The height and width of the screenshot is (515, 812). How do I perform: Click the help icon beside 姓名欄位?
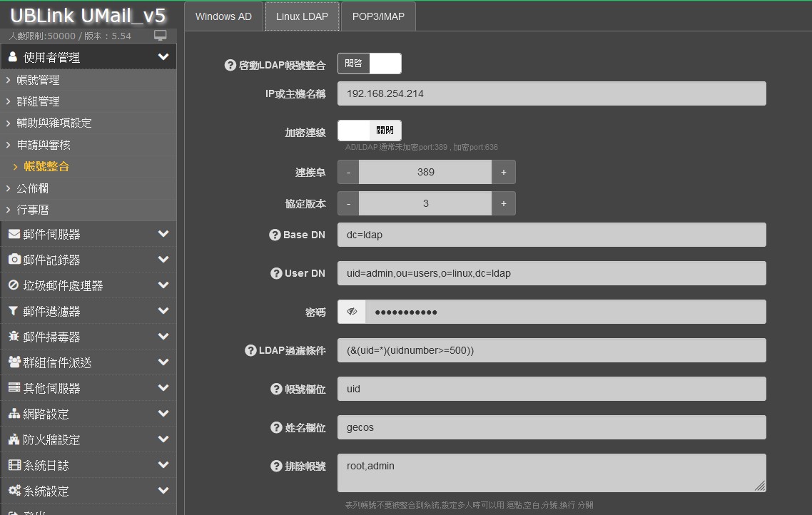click(277, 427)
